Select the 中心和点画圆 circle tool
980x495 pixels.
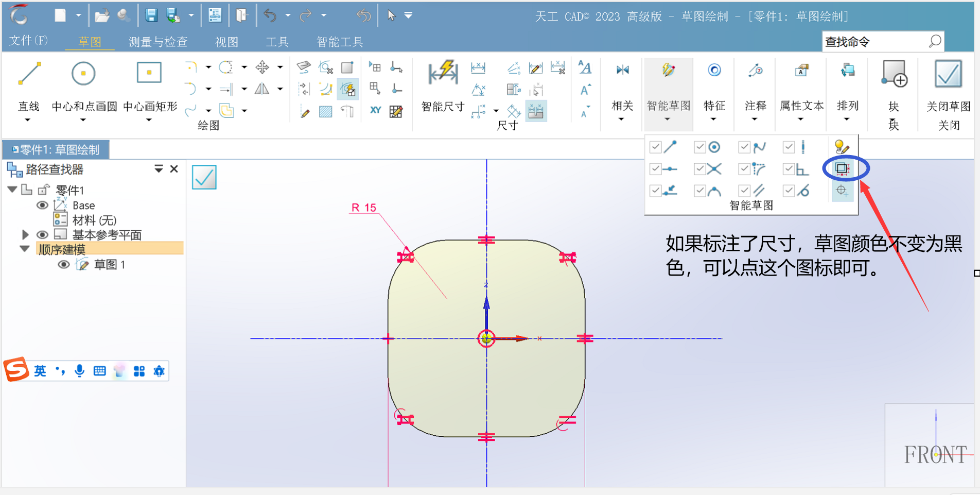pyautogui.click(x=83, y=73)
